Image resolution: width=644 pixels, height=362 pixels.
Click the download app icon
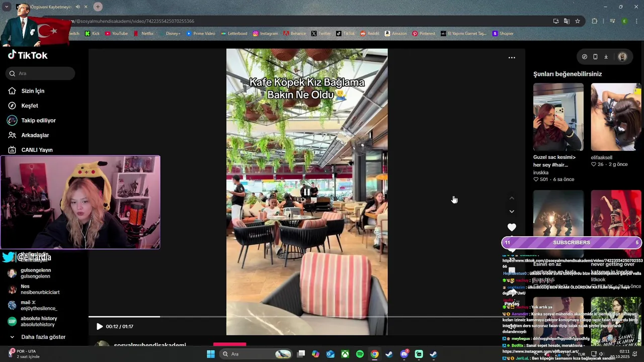(606, 57)
